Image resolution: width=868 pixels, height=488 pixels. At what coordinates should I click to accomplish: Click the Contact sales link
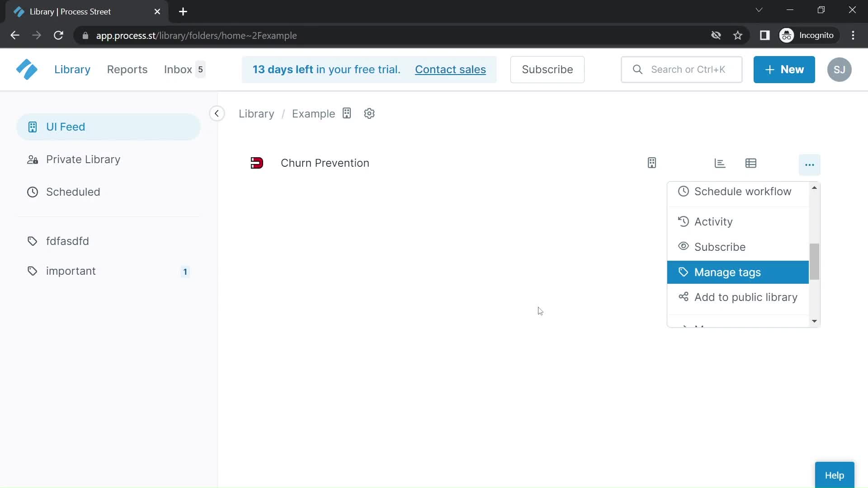(451, 69)
